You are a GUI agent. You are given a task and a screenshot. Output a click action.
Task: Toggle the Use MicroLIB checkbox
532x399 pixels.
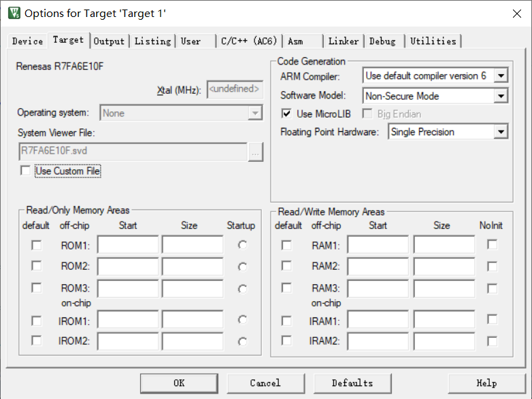click(x=286, y=114)
